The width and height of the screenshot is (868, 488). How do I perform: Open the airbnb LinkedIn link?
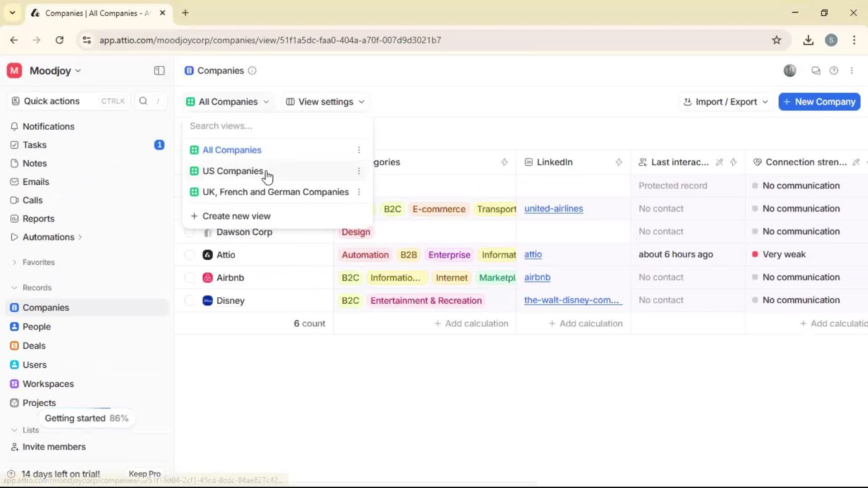pos(537,277)
